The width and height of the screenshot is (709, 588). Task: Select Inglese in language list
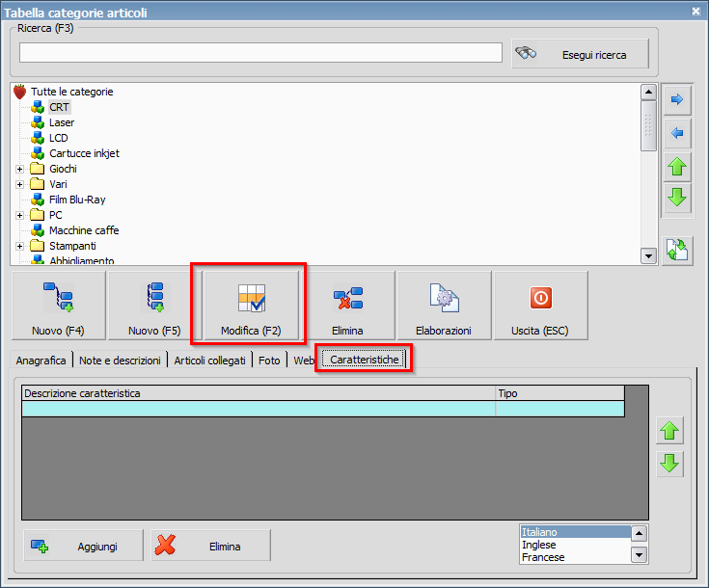(576, 545)
